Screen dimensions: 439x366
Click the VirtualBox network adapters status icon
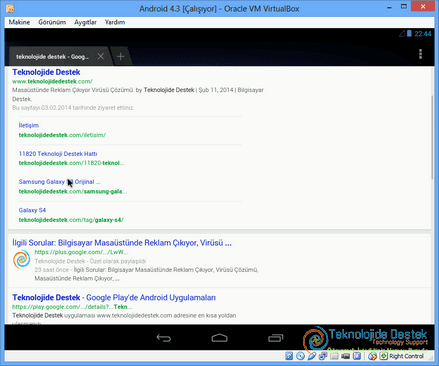(x=323, y=356)
